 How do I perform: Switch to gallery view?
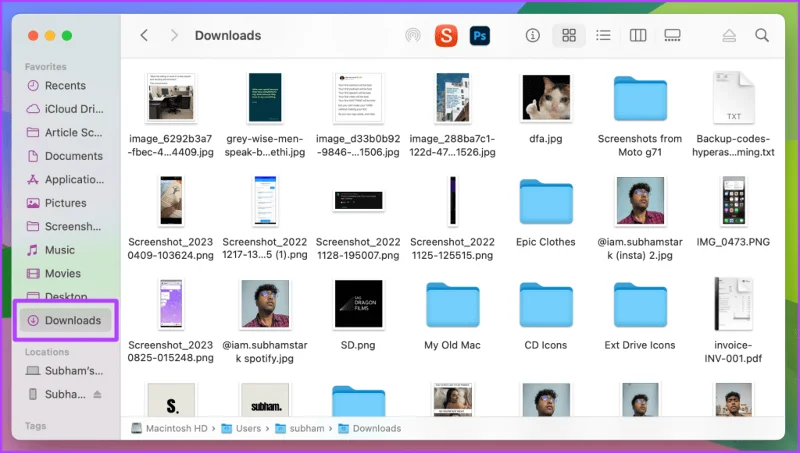[672, 35]
